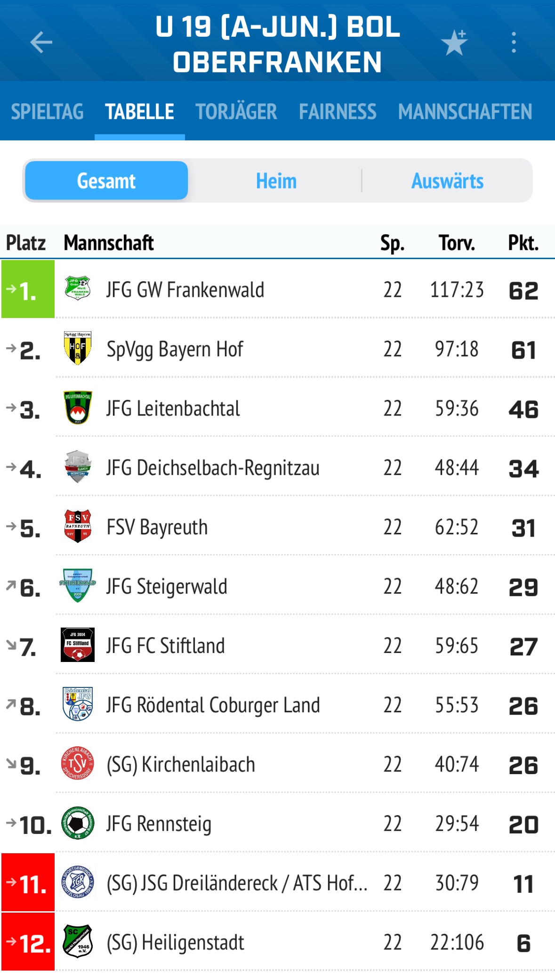
Task: Tap the JFG Rennsteig soccer ball logo
Action: [x=78, y=823]
